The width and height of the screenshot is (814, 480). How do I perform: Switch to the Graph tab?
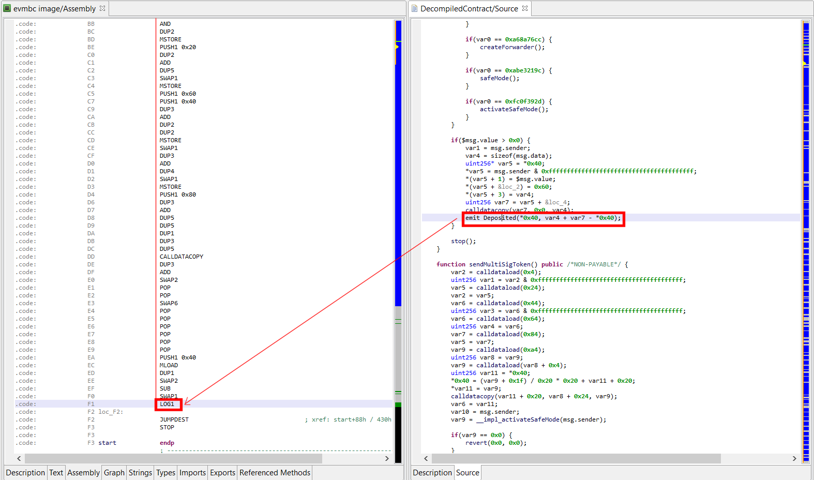(x=114, y=473)
